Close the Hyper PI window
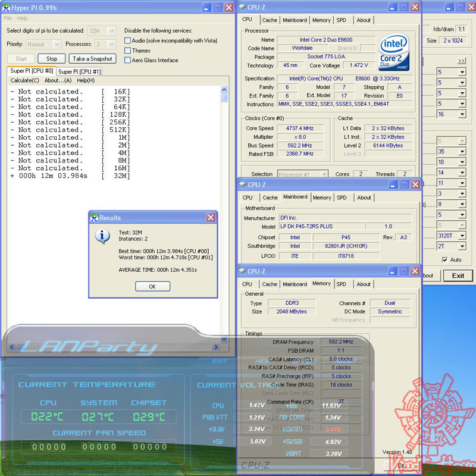 [229, 8]
